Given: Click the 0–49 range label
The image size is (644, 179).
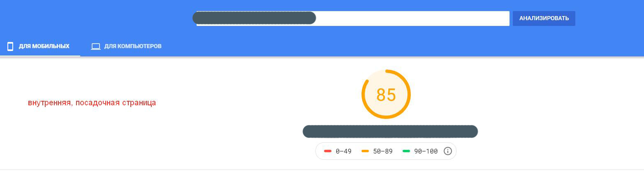Looking at the screenshot, I should pos(343,151).
